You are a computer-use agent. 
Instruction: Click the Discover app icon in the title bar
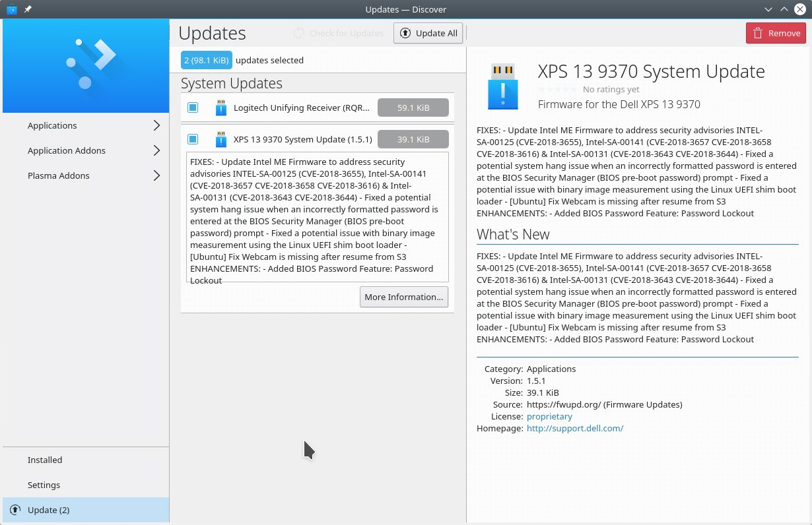[x=11, y=9]
